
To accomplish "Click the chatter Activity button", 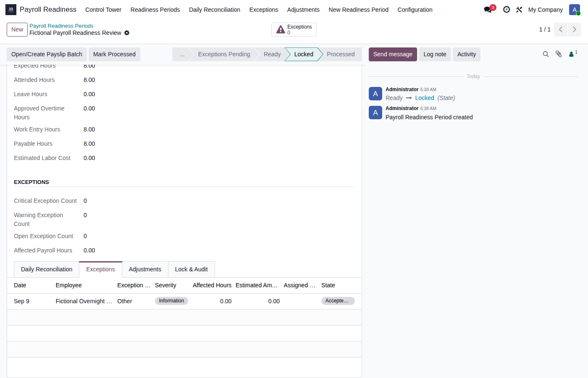I will tap(466, 54).
